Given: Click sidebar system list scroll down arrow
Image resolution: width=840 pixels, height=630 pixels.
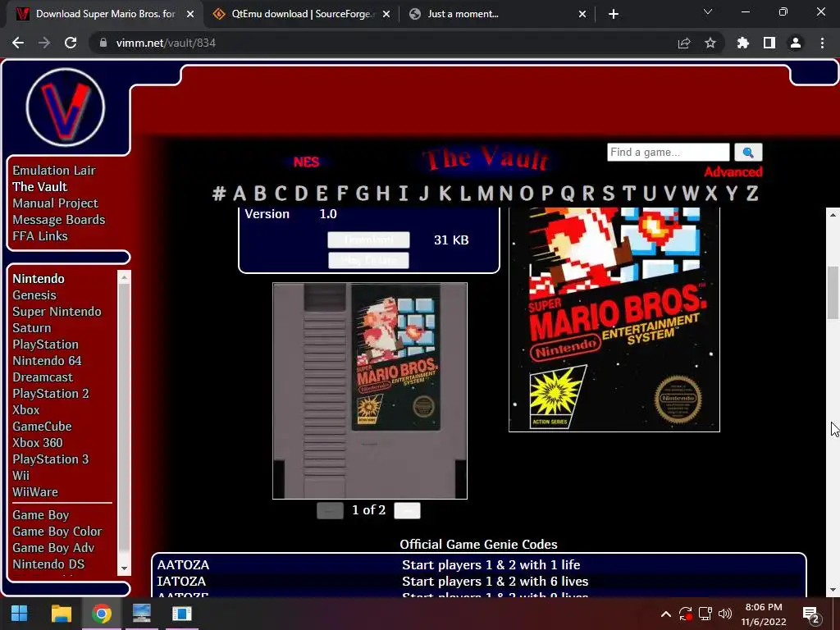Looking at the screenshot, I should tap(124, 569).
